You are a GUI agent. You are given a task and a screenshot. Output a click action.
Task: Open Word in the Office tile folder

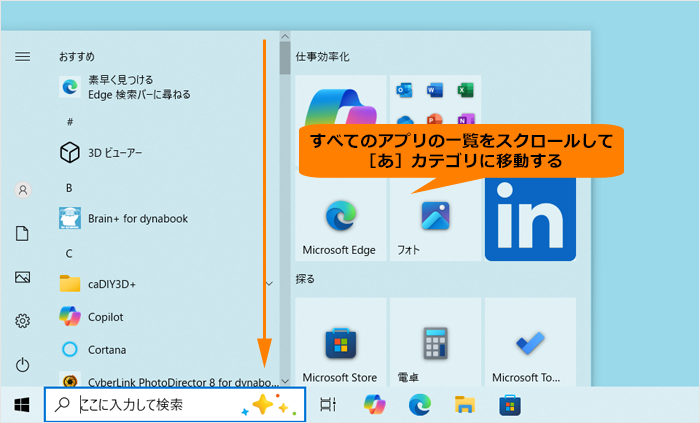[435, 90]
